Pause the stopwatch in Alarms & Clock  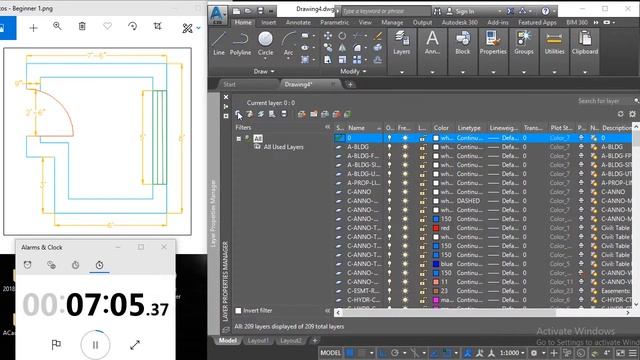tap(95, 345)
